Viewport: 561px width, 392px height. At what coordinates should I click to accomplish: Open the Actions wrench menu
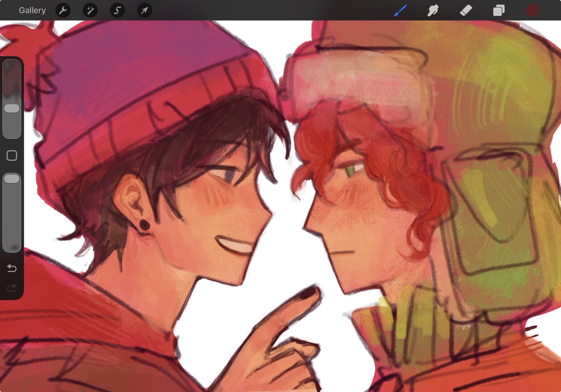(x=63, y=10)
